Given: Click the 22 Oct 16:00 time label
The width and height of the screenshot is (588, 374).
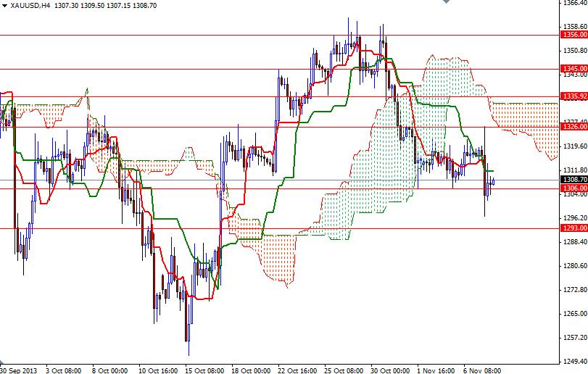Looking at the screenshot, I should tap(296, 370).
